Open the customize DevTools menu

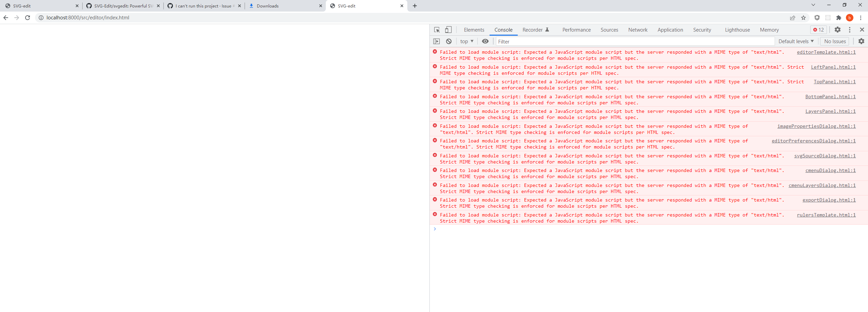(850, 30)
